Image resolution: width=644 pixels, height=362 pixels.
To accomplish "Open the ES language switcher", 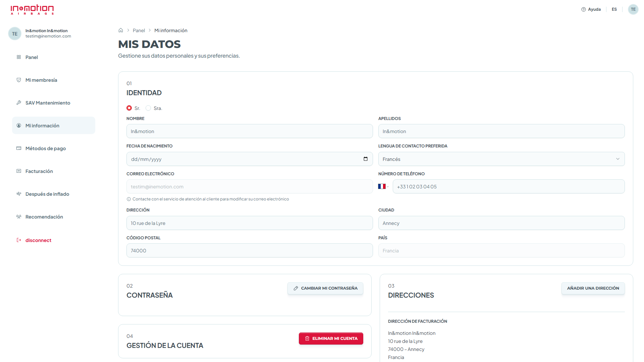I will pyautogui.click(x=614, y=9).
